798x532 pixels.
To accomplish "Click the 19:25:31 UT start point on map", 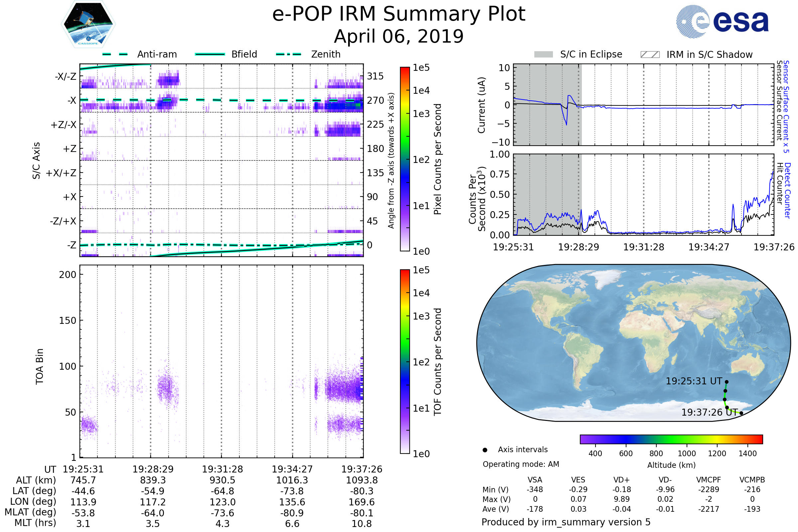I will click(x=727, y=382).
